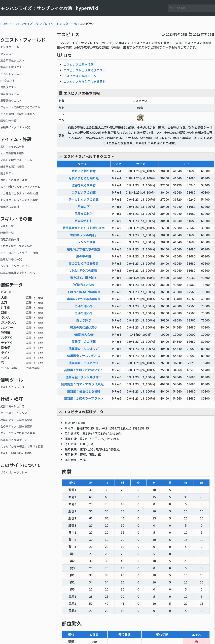This screenshot has width=215, height=644.
Task: Click the site search input field
Action: [191, 8]
